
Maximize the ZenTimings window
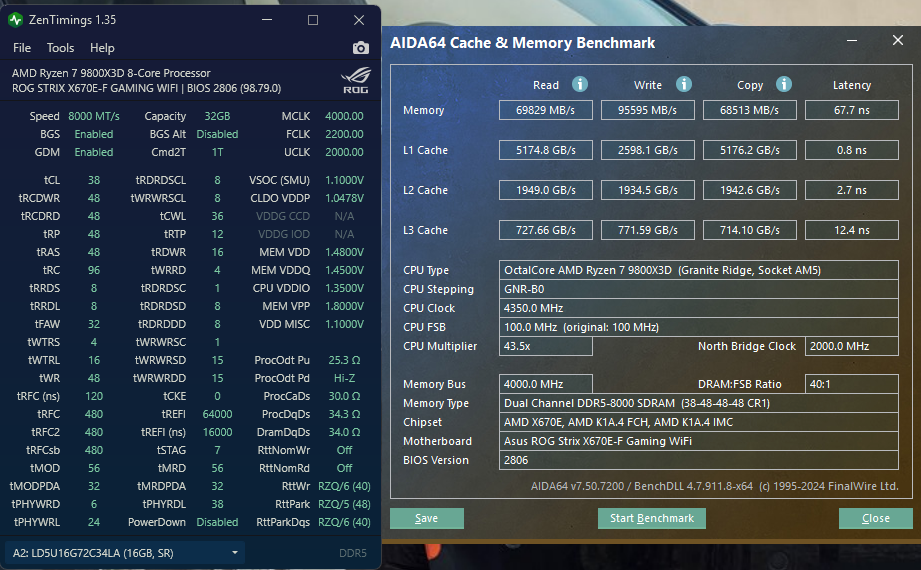click(x=313, y=20)
